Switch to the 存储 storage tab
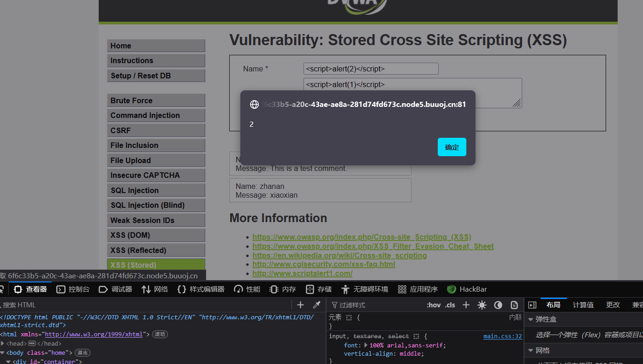The image size is (643, 364). (x=319, y=289)
